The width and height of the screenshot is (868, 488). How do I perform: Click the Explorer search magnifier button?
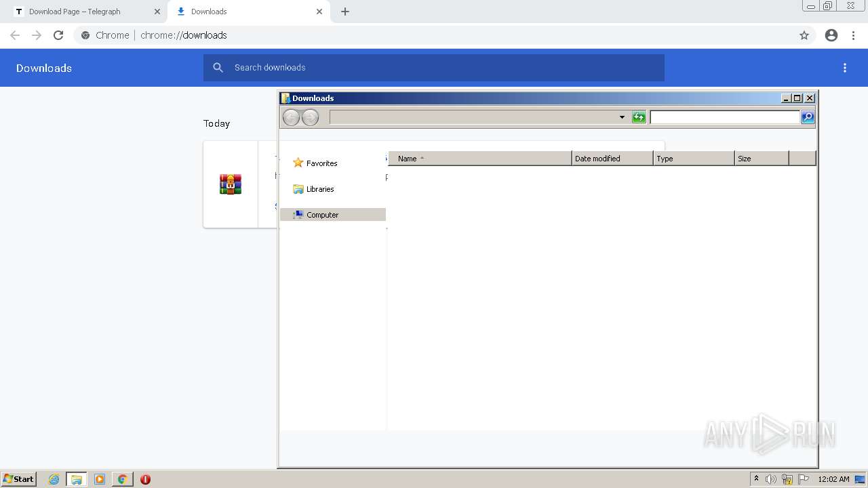tap(808, 117)
